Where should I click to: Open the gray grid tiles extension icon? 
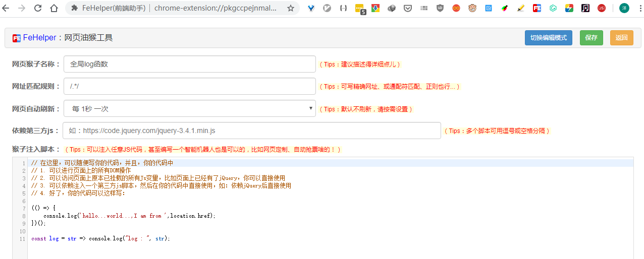[x=424, y=8]
